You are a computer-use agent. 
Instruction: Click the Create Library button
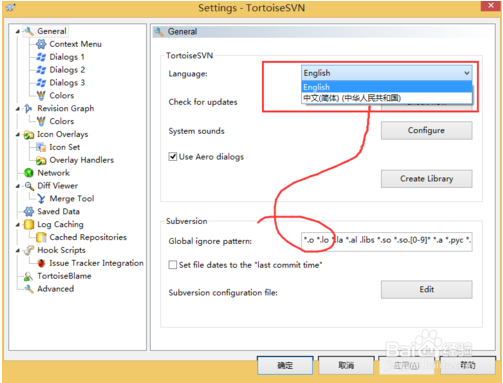click(426, 179)
